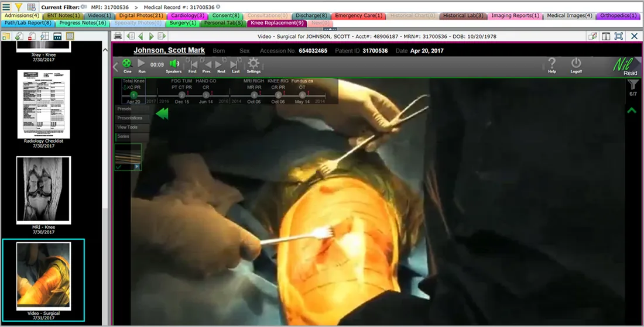This screenshot has width=644, height=327.
Task: Open the Admissions(4) tab
Action: click(x=22, y=16)
